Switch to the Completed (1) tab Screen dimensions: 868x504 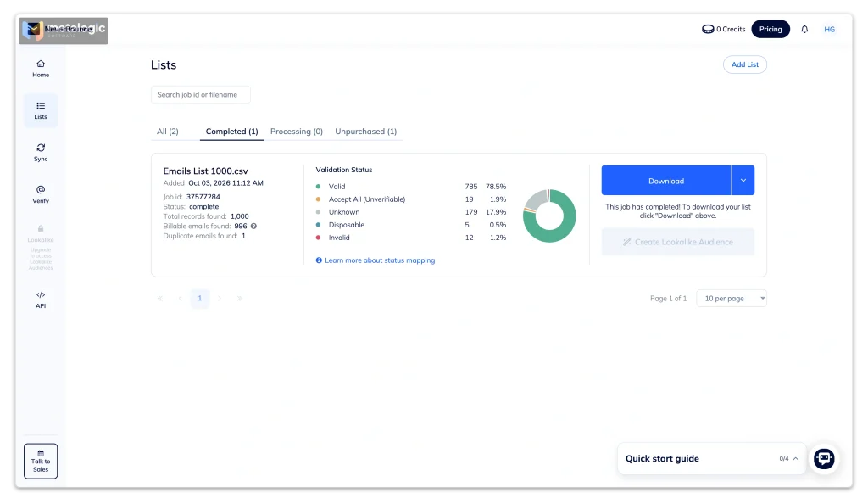[232, 132]
